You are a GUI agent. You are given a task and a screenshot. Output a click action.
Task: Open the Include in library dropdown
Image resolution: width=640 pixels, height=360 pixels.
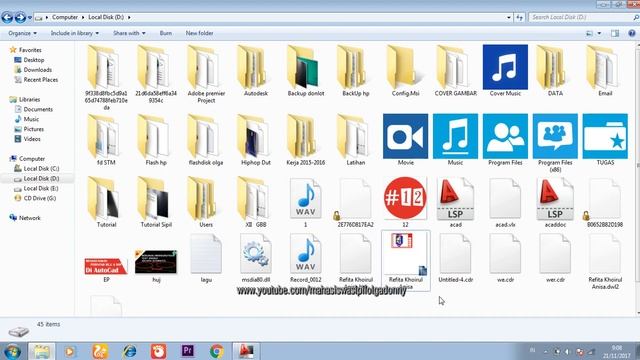tap(75, 33)
